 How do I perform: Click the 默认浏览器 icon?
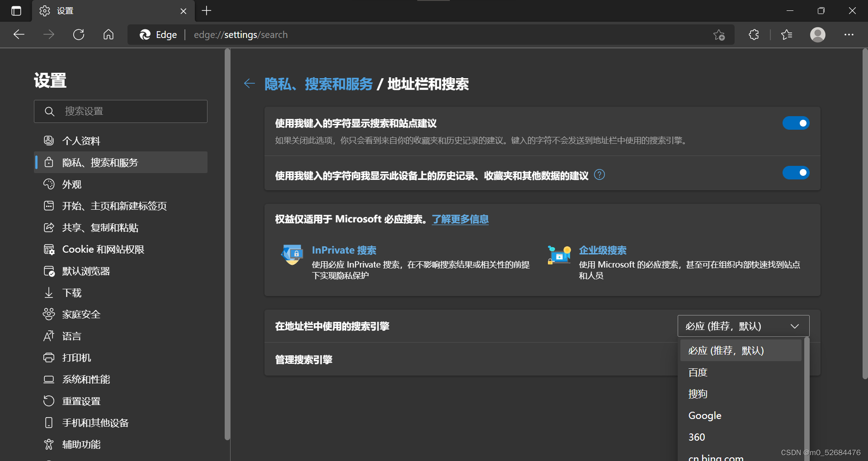point(49,271)
